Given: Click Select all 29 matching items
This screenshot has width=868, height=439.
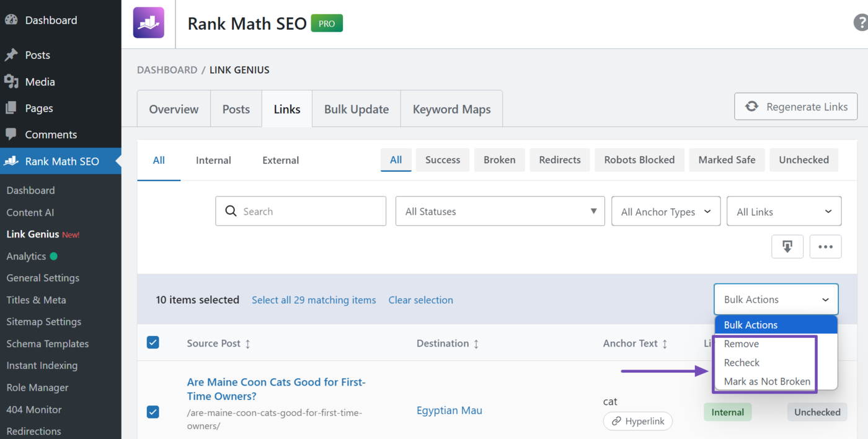Looking at the screenshot, I should [x=314, y=299].
